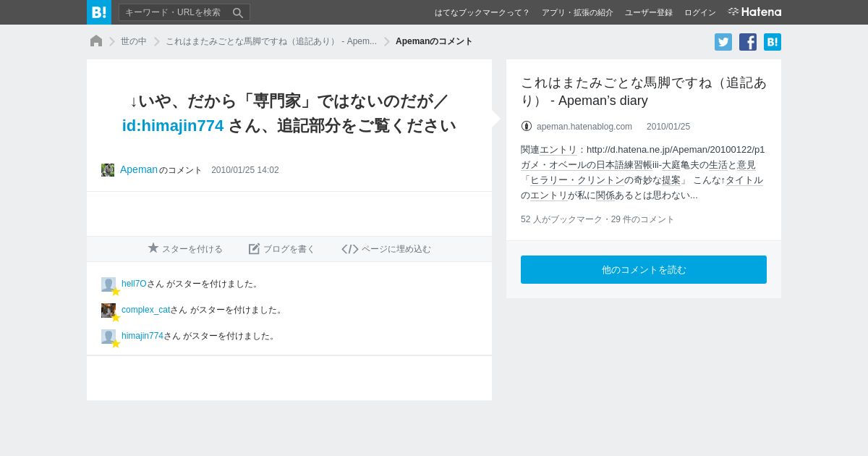Click 意見 keyword link in description

[746, 165]
